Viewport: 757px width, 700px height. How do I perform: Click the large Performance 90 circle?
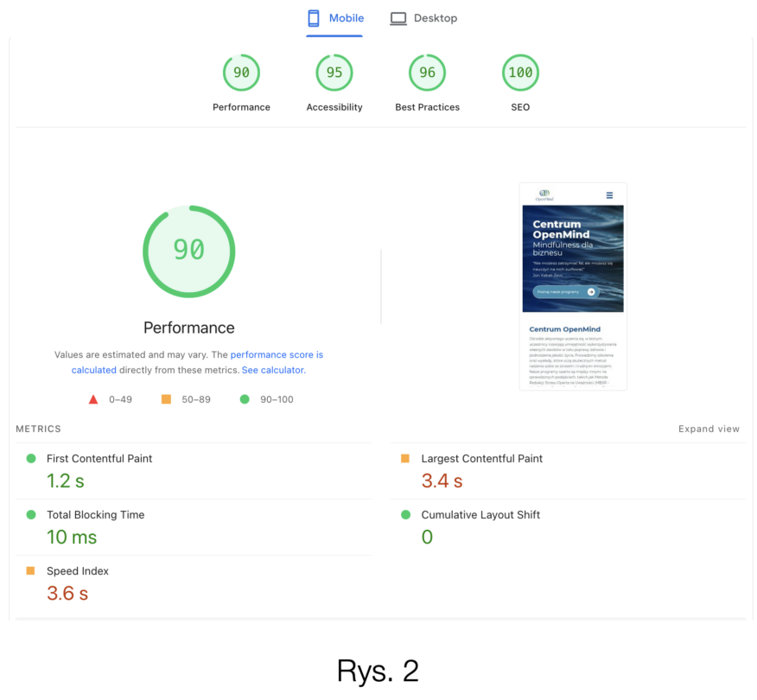[x=188, y=251]
